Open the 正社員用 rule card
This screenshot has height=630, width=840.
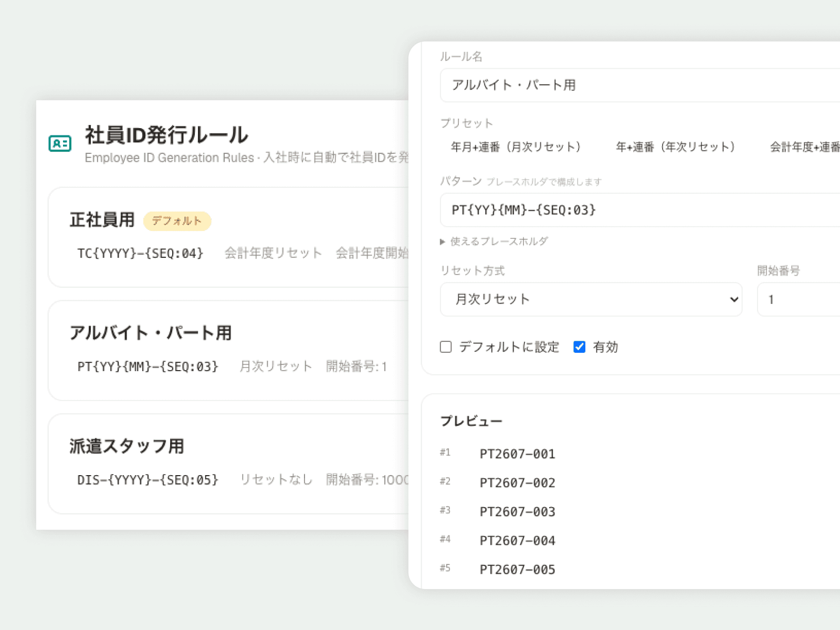[x=228, y=237]
